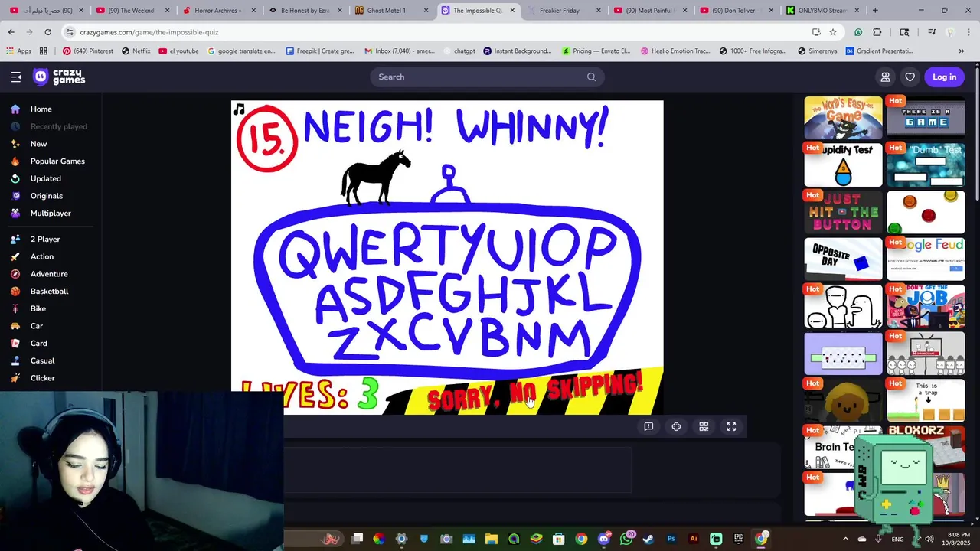Open Multiplayer category in the sidebar
980x551 pixels.
51,213
